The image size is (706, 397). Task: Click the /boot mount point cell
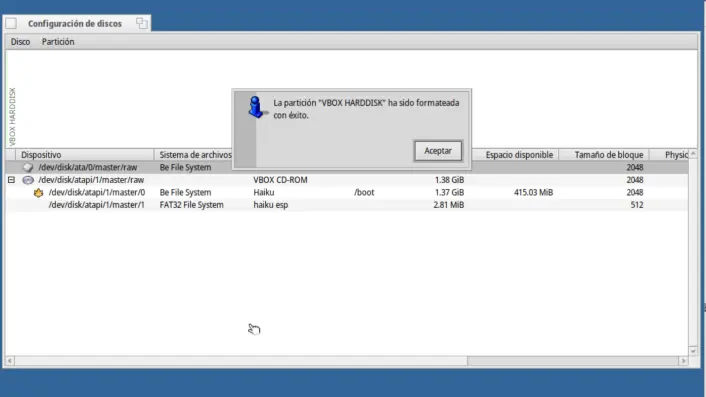(364, 193)
